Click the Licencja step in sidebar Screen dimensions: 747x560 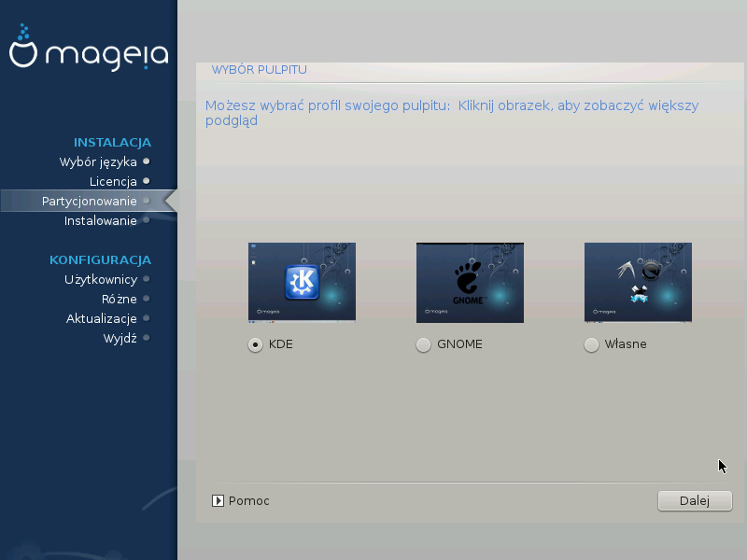(113, 181)
